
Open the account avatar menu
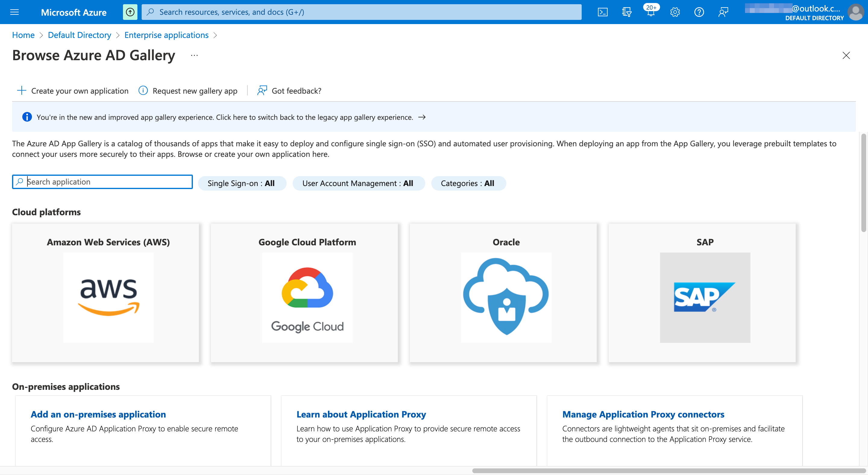tap(856, 12)
